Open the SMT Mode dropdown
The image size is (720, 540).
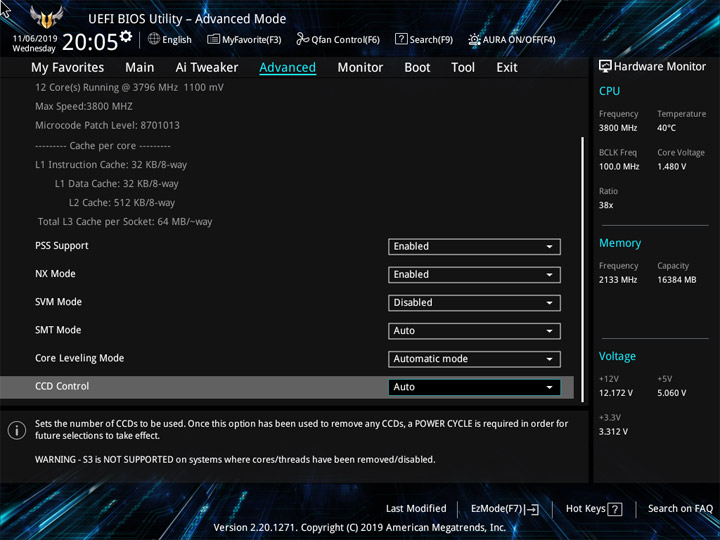[474, 331]
